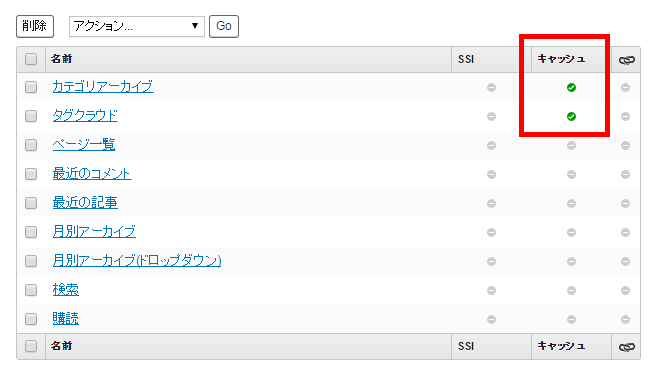Viewport: 655px width, 366px height.
Task: Open the アクション... dropdown menu
Action: tap(137, 26)
